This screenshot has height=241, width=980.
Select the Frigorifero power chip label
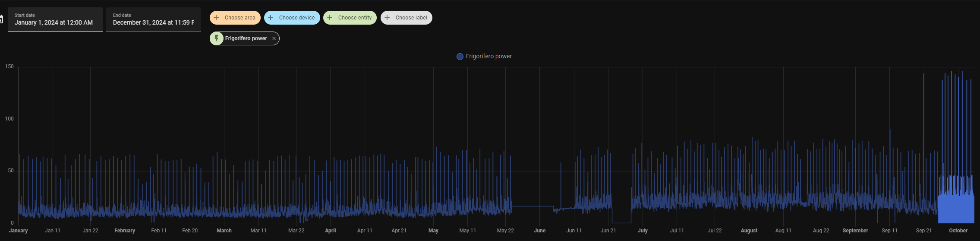point(246,38)
